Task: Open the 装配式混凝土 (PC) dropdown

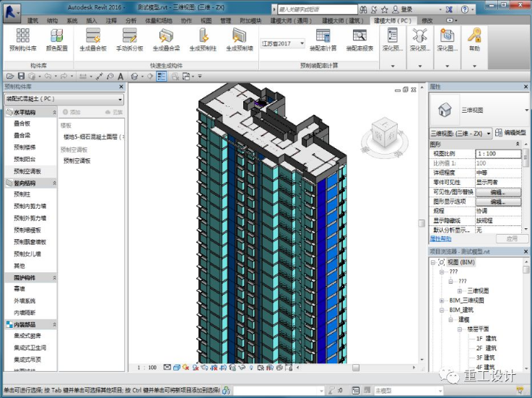Action: [64, 99]
